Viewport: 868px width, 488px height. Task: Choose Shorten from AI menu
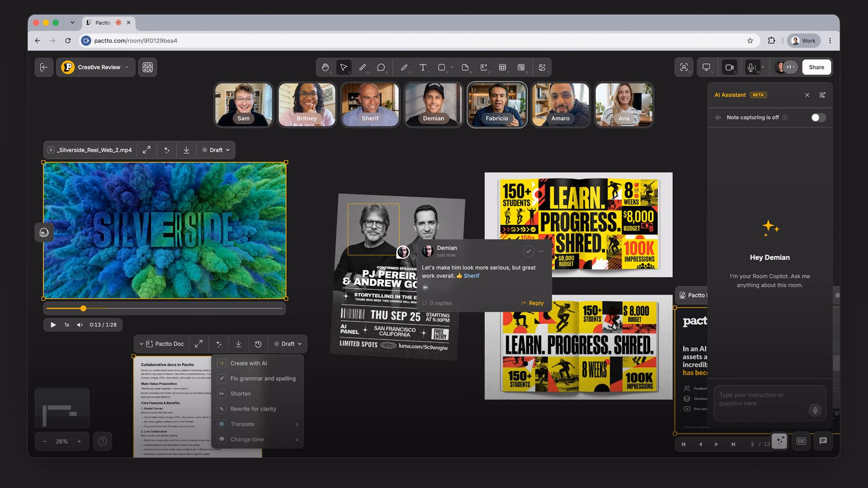point(259,394)
